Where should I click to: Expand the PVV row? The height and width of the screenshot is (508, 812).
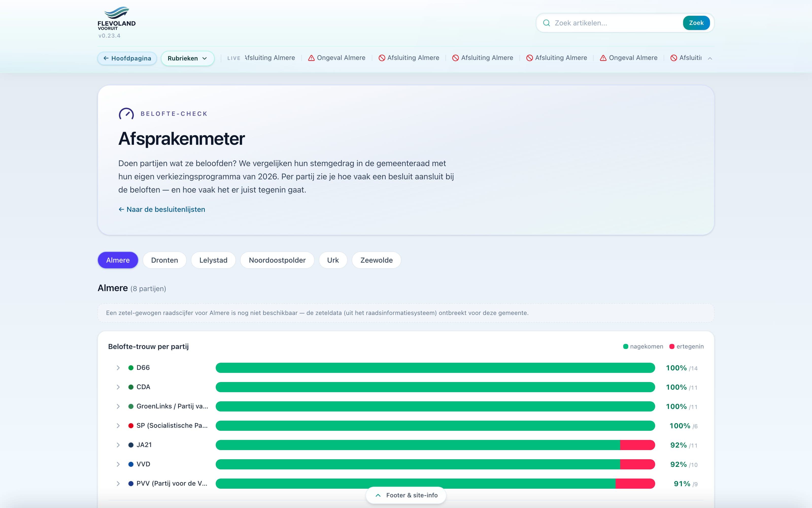pos(118,483)
